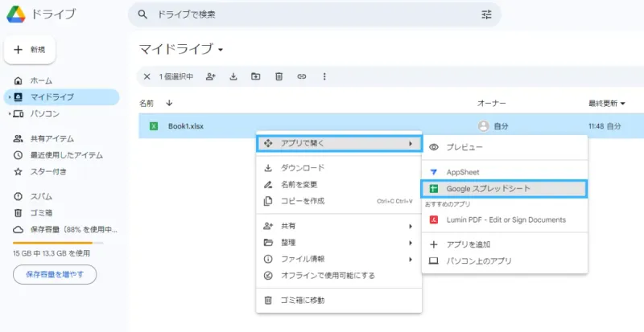Expand the パソコン tree arrow in sidebar
The height and width of the screenshot is (332, 644).
pos(10,113)
